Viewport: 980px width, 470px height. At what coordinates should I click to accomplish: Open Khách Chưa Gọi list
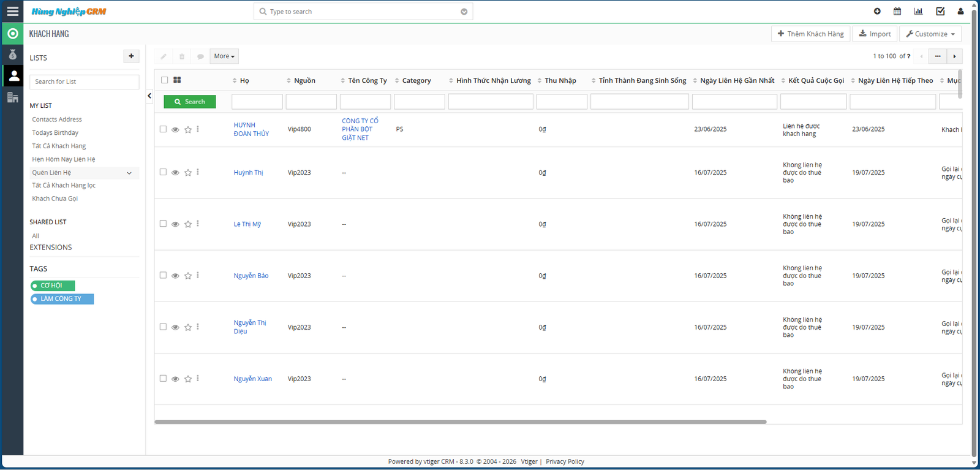coord(55,199)
